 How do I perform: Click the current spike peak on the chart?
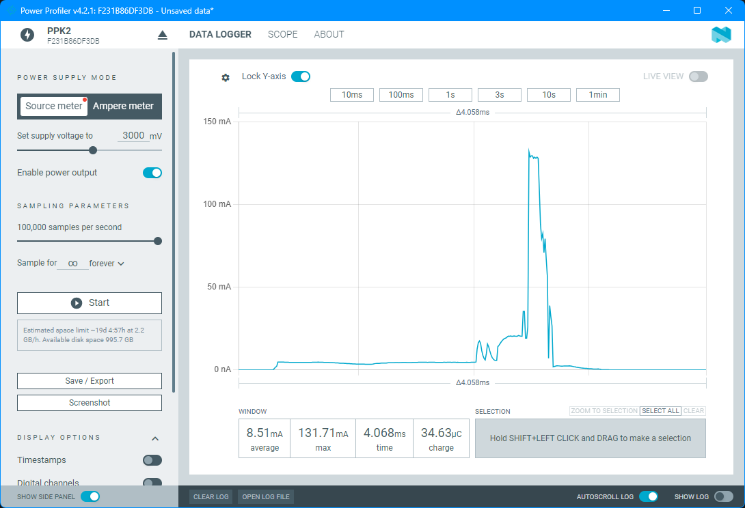click(x=529, y=151)
